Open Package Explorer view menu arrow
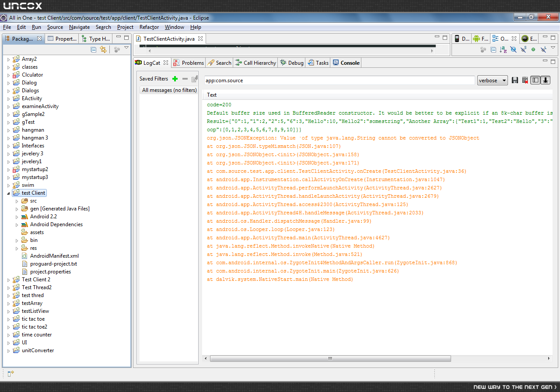The image size is (560, 392). coord(126,48)
